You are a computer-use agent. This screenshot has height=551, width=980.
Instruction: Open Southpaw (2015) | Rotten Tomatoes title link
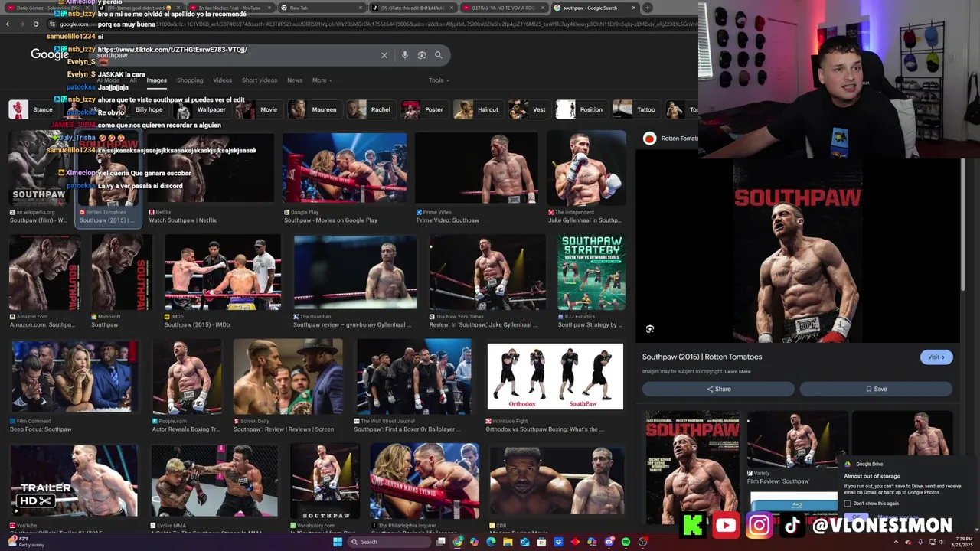tap(702, 357)
